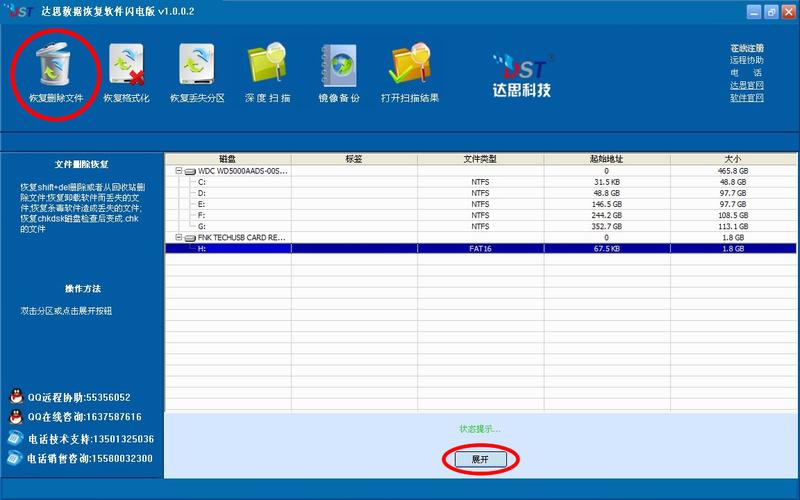Select the 恢复格式化 recovery icon
The image size is (800, 500).
pyautogui.click(x=127, y=64)
